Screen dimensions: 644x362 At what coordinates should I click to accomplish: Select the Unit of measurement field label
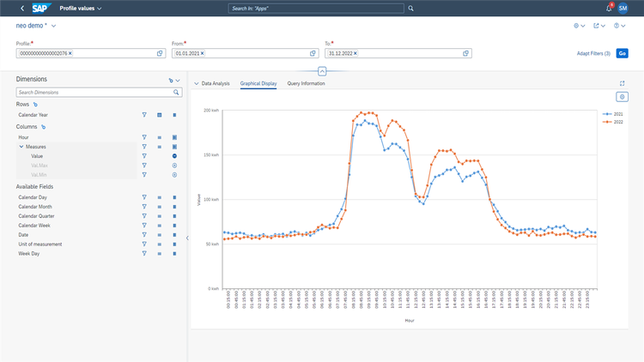39,244
